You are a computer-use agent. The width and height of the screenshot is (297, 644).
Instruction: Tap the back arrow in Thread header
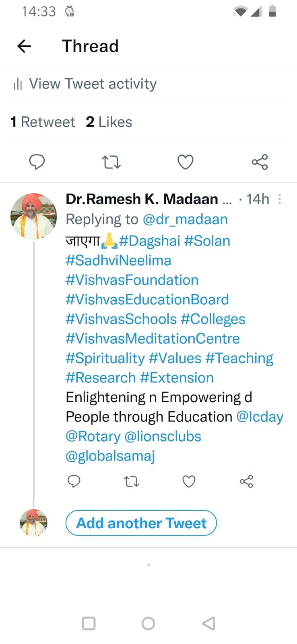(x=24, y=46)
